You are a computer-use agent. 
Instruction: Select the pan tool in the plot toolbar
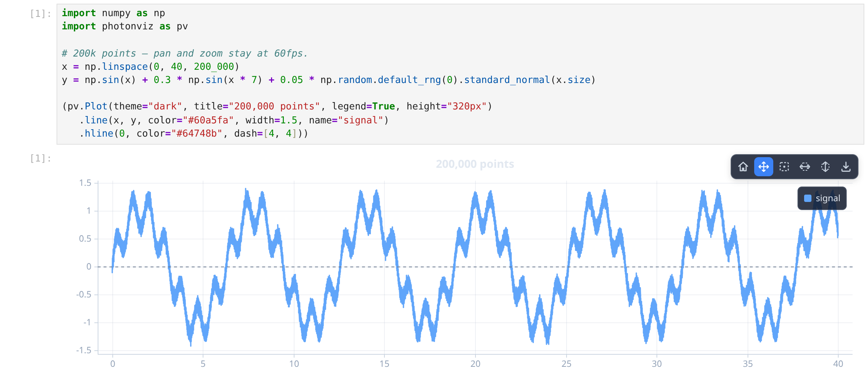coord(764,167)
